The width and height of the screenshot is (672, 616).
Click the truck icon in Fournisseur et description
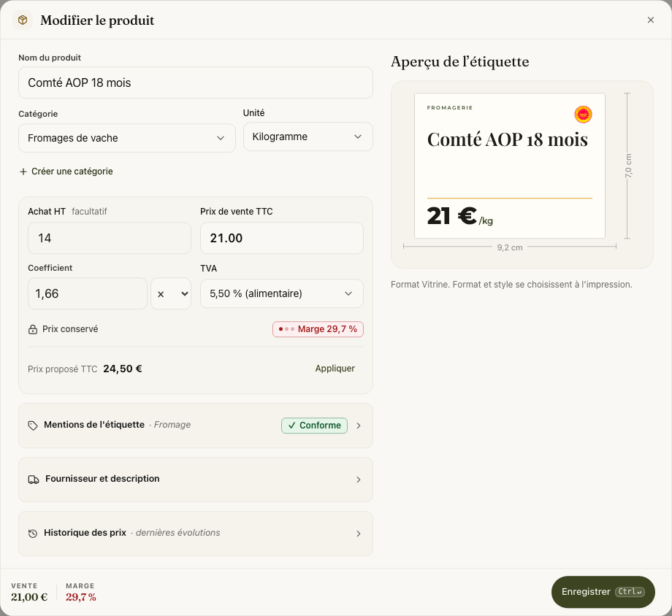point(34,480)
